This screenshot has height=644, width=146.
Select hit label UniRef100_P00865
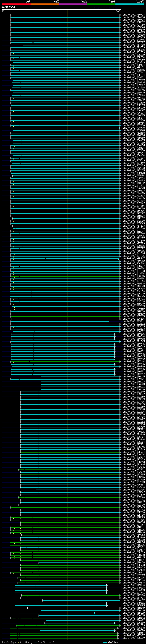[134, 90]
